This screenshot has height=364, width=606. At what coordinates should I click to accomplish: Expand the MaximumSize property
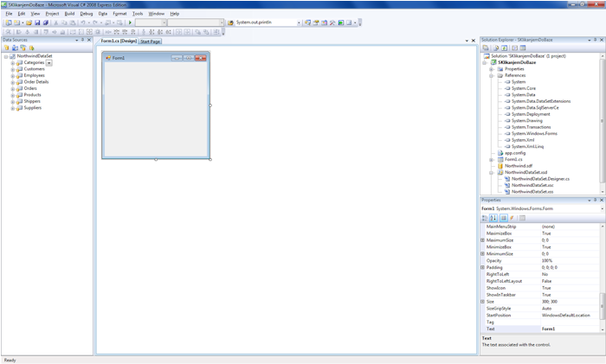click(x=483, y=240)
